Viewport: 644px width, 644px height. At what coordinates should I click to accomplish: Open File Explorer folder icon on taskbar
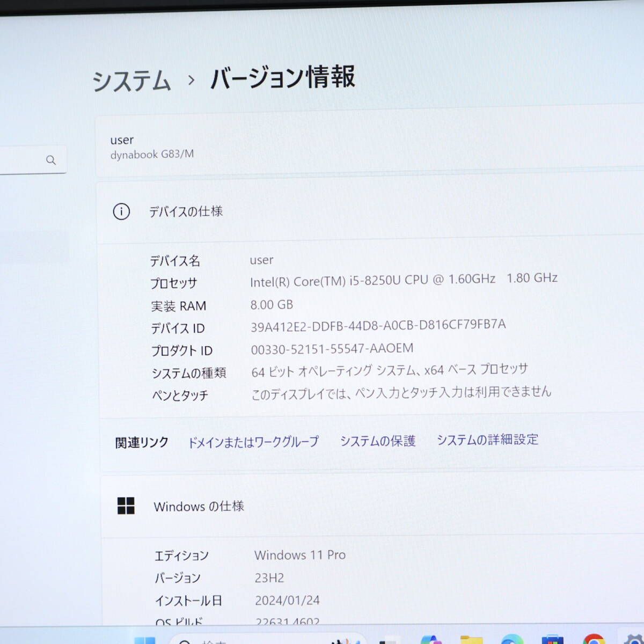471,640
